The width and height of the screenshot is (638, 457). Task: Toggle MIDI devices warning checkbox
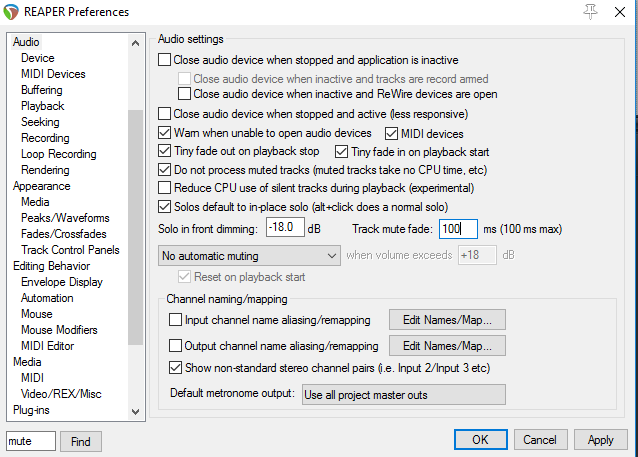pyautogui.click(x=391, y=133)
